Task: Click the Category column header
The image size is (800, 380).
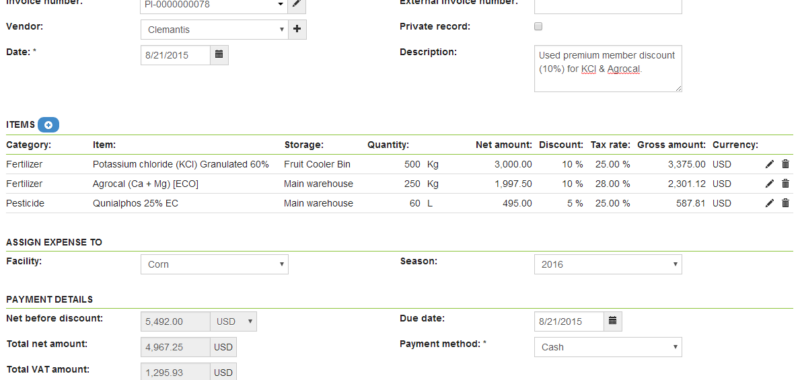Action: [x=29, y=145]
